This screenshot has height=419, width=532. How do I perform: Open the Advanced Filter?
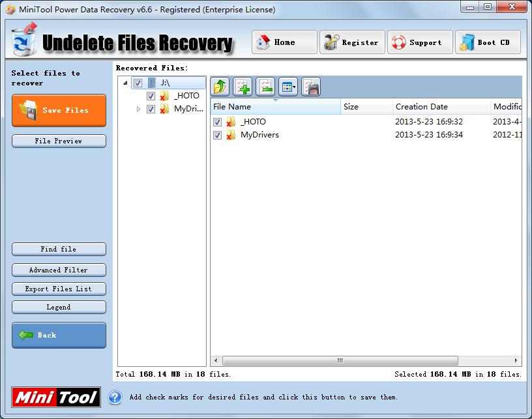(59, 270)
